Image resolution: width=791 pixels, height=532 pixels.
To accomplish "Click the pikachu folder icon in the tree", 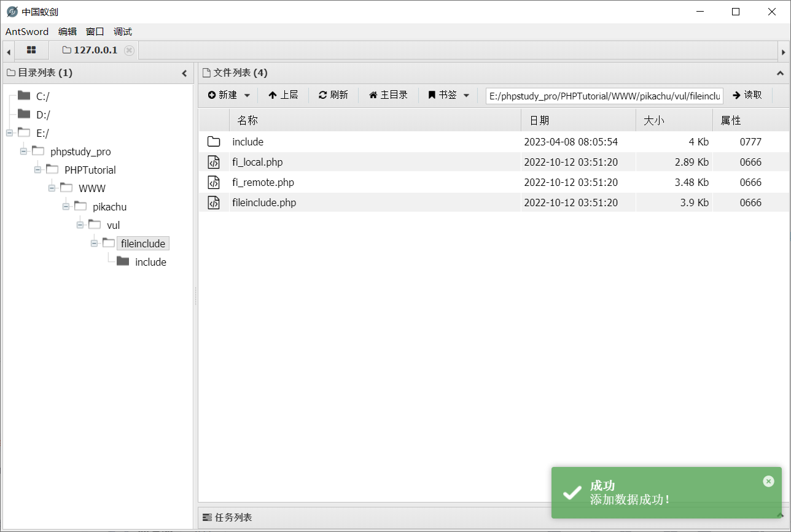I will 80,206.
